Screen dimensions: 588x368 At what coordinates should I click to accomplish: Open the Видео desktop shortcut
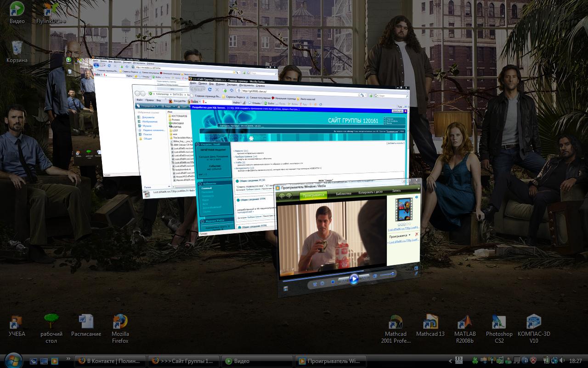17,12
